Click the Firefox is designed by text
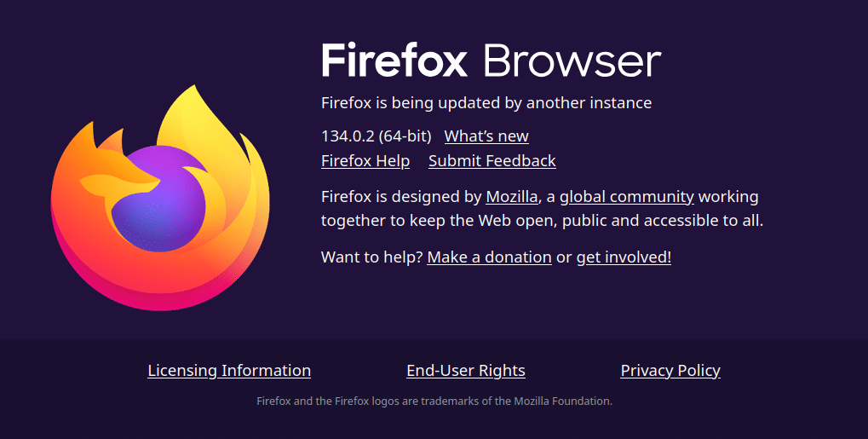Screen dimensions: 868x439 pos(401,197)
